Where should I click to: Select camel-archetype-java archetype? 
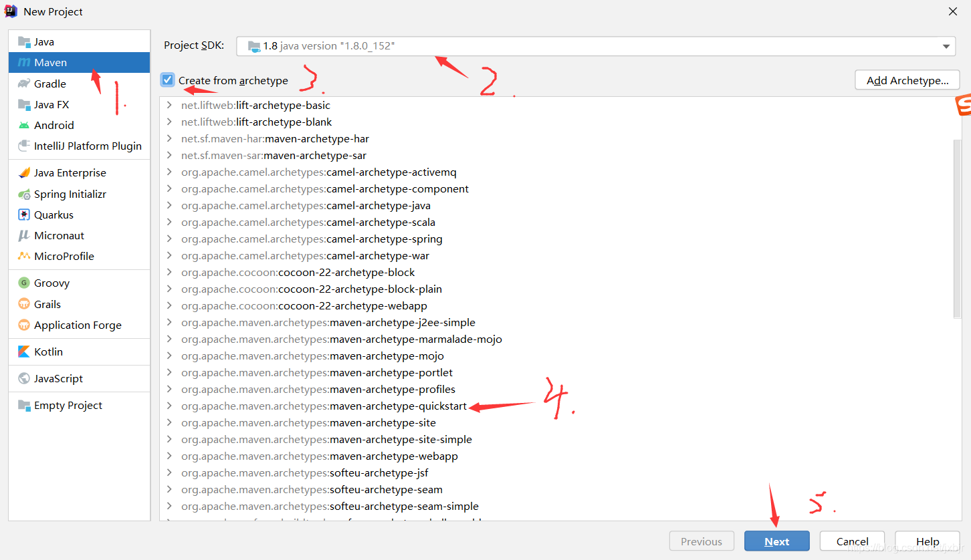306,205
